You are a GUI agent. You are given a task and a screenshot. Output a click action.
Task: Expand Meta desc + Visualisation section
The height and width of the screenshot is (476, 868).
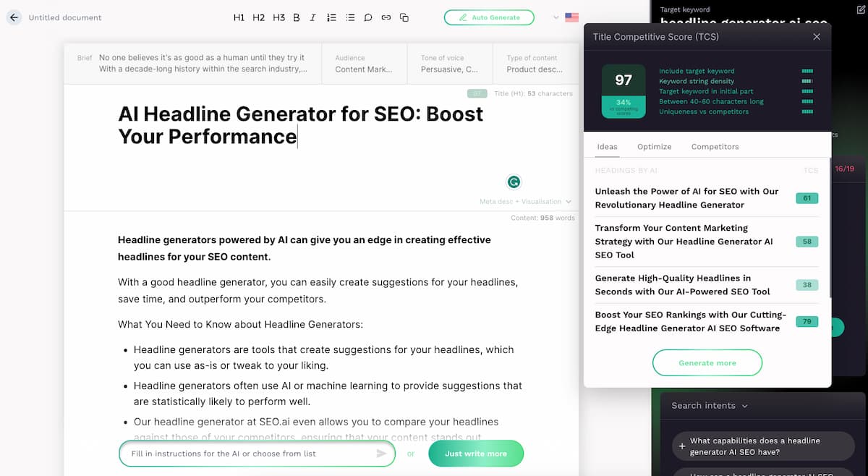click(x=525, y=202)
